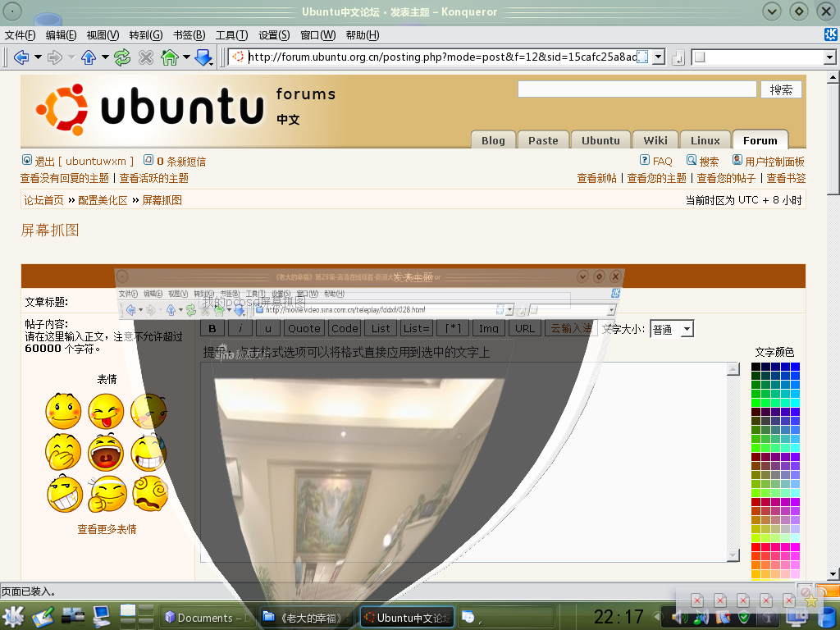This screenshot has width=840, height=630.
Task: Click the grey forward arrow in the toolbar
Action: tap(55, 57)
